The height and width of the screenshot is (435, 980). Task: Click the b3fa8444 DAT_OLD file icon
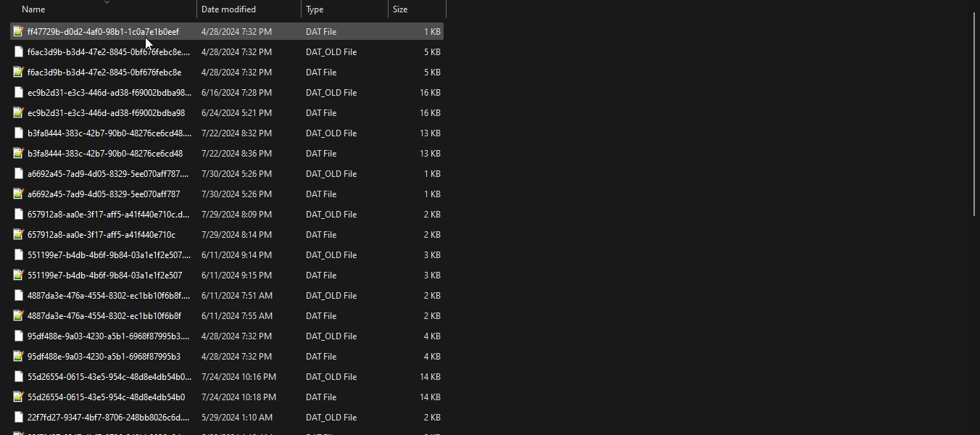click(x=18, y=133)
